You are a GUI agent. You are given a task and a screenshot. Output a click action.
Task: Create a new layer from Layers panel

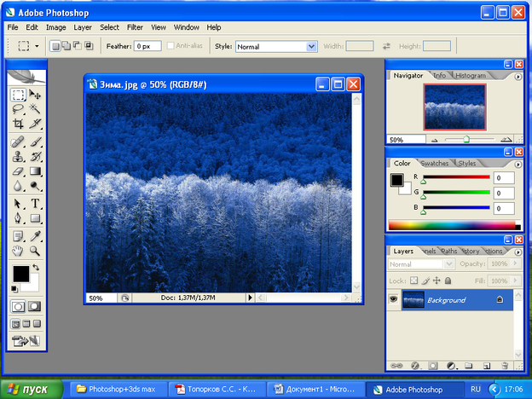tap(487, 366)
